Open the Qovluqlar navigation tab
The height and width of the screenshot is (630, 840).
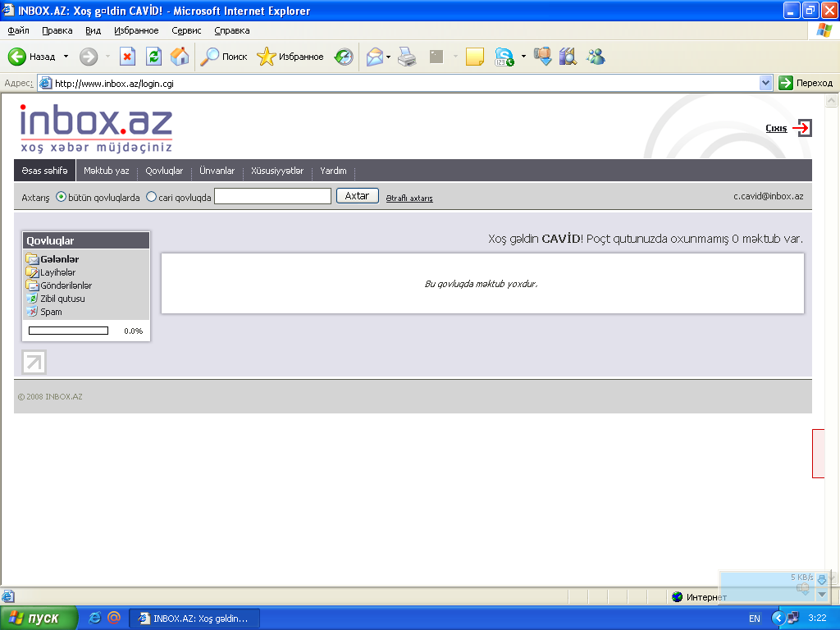point(164,171)
